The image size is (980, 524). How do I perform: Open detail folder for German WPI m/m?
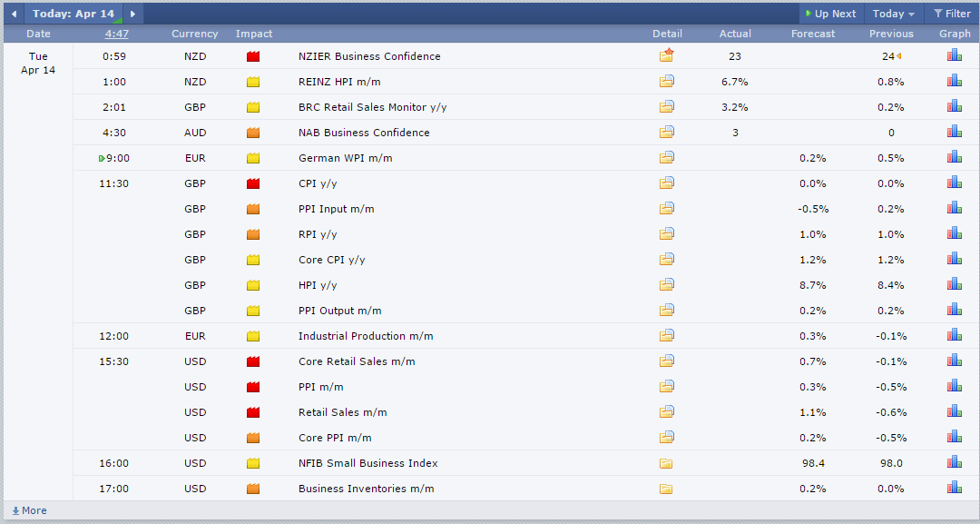coord(666,158)
